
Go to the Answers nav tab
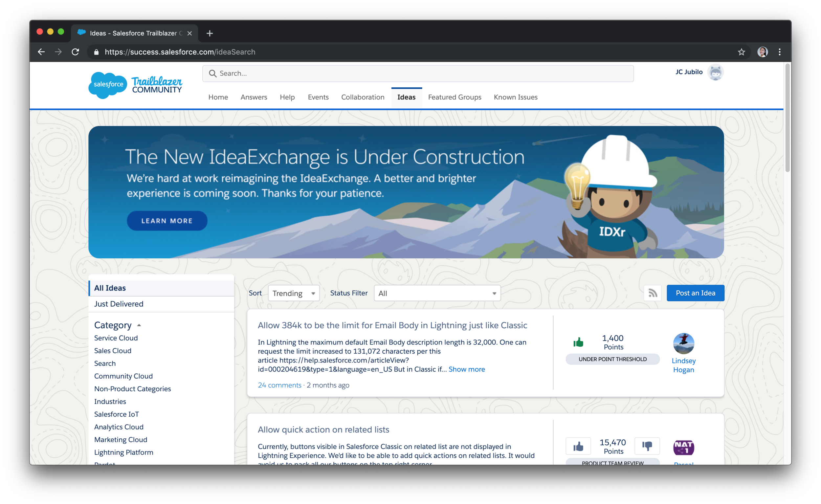[254, 97]
